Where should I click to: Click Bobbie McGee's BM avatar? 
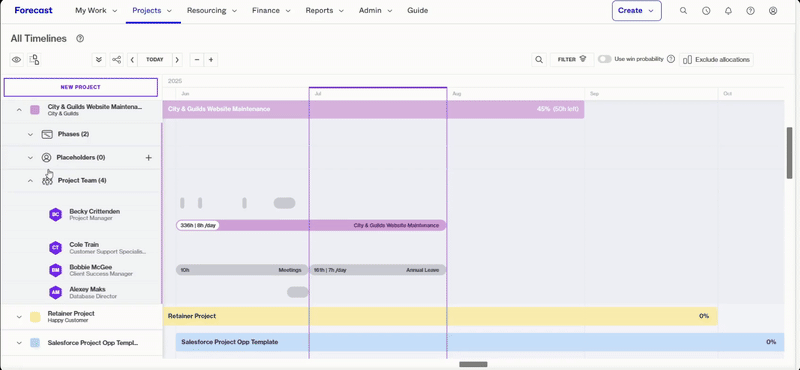[56, 270]
